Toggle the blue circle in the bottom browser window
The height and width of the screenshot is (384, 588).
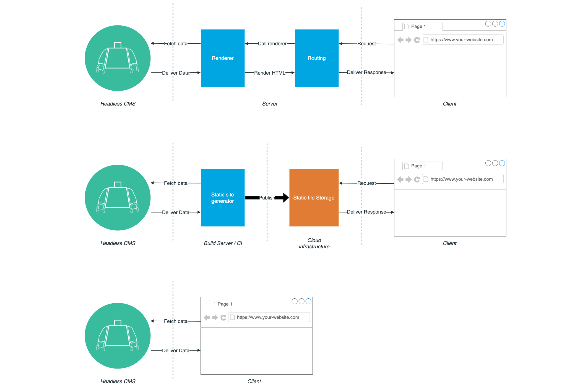point(308,301)
